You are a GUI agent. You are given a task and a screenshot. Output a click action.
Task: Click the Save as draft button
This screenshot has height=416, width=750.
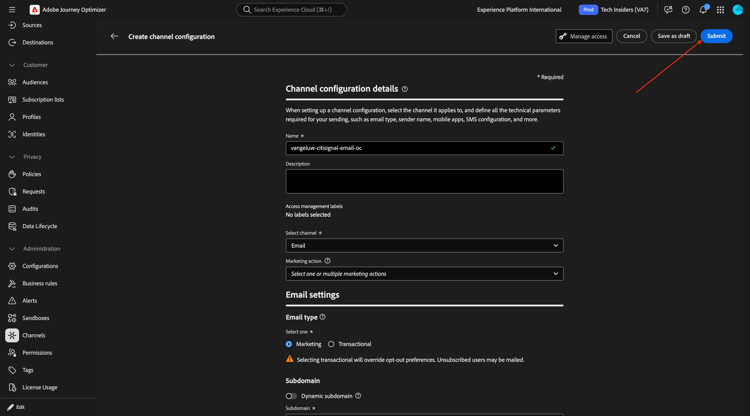click(x=673, y=36)
